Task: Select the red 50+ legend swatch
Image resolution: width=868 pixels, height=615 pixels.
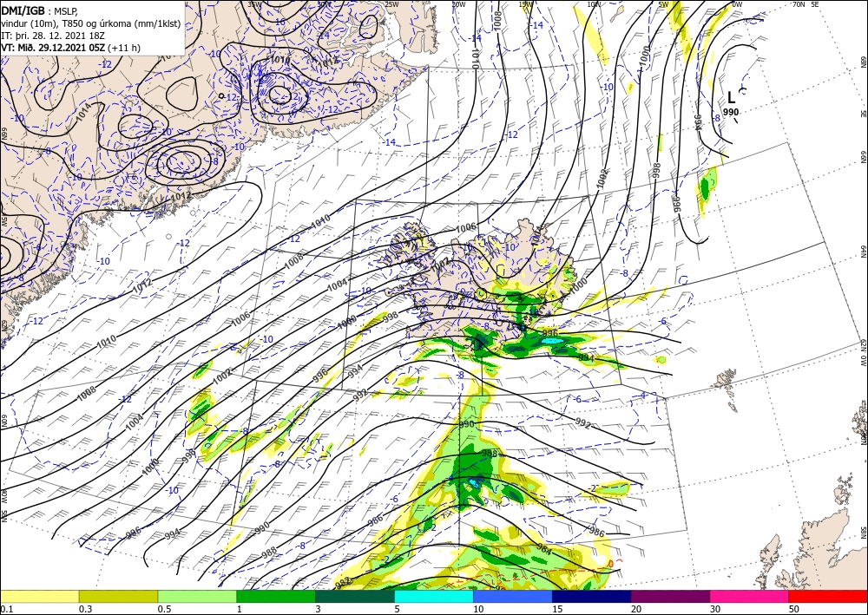Action: (828, 596)
